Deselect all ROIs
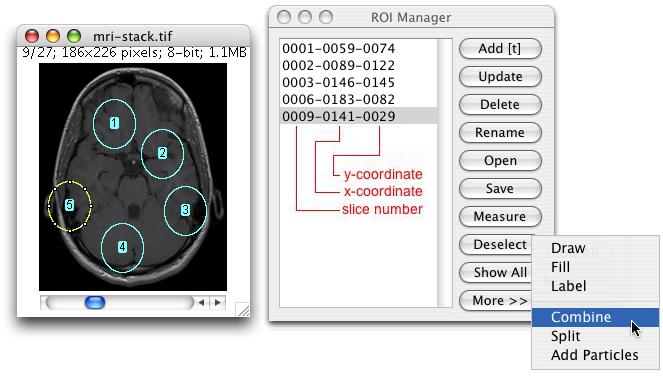The height and width of the screenshot is (379, 663). click(x=496, y=244)
